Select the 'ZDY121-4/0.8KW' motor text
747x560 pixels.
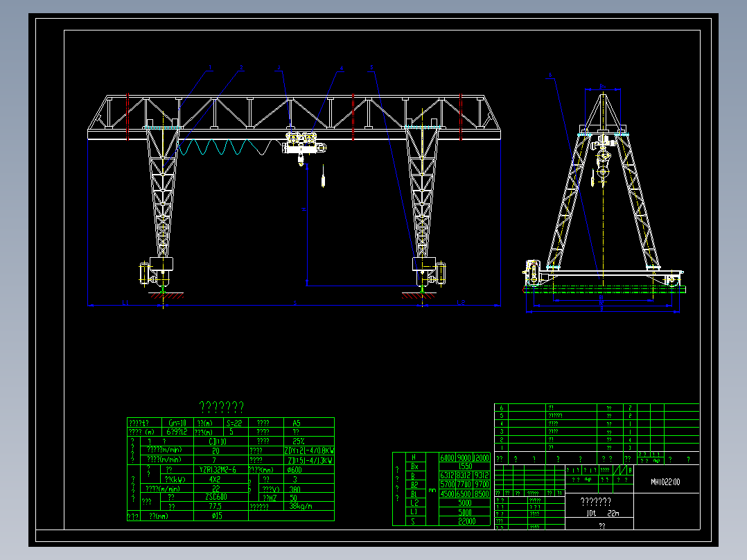pos(309,450)
